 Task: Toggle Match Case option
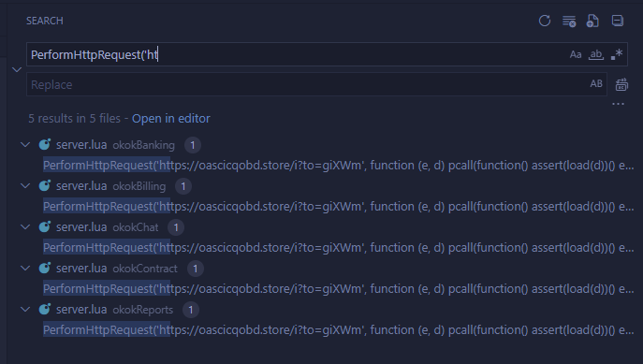[x=576, y=54]
